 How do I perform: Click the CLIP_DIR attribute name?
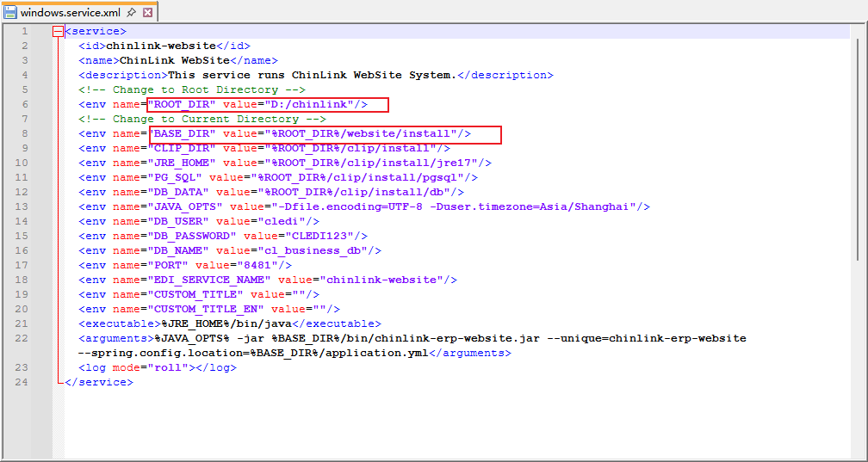(182, 148)
